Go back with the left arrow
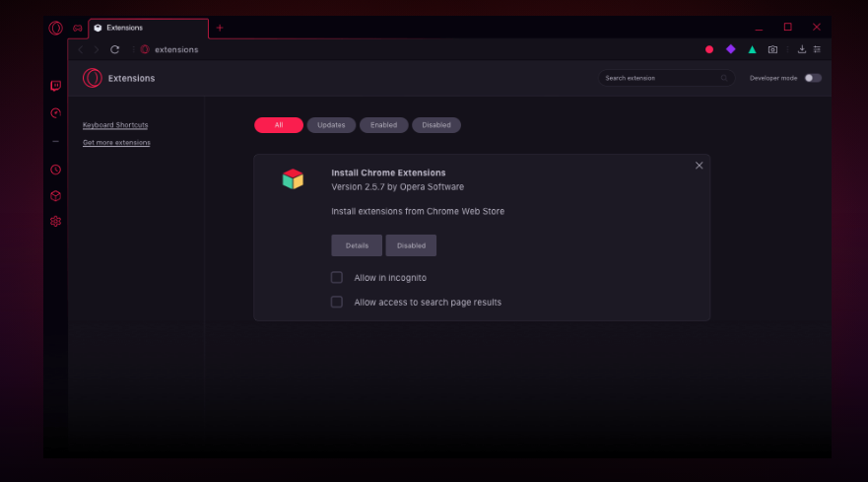This screenshot has height=482, width=868. [81, 50]
